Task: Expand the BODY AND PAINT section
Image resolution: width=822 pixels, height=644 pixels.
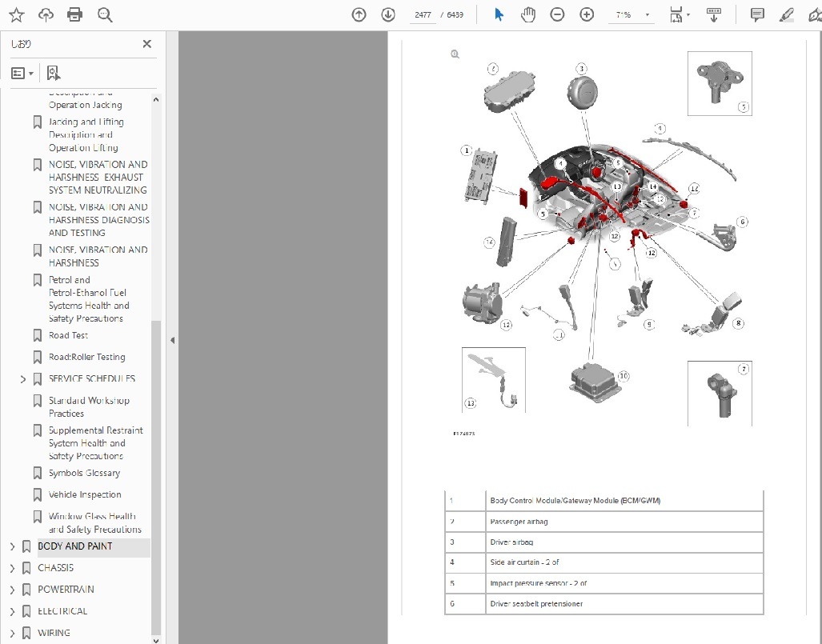Action: [x=12, y=546]
